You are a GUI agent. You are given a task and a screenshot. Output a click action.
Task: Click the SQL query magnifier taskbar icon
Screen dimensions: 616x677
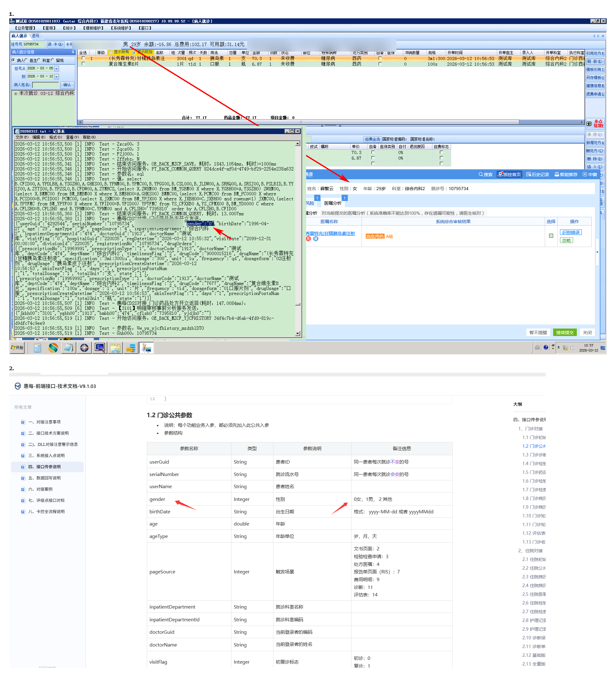(100, 348)
